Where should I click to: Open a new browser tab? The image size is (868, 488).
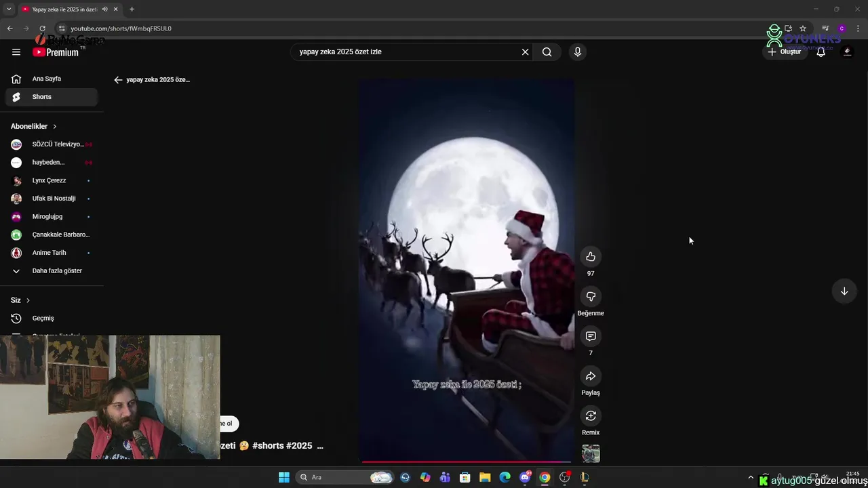click(132, 9)
